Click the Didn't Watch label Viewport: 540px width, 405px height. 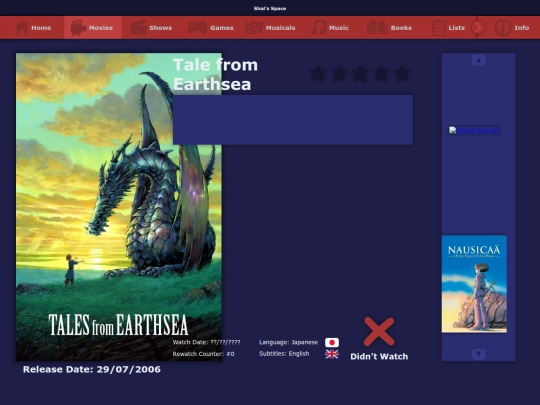pos(379,356)
